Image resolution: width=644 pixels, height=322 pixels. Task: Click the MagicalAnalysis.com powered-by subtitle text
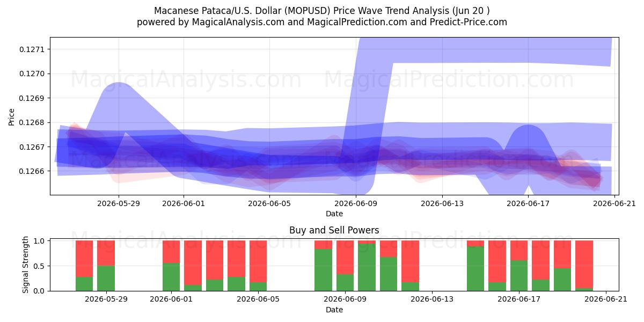click(321, 22)
